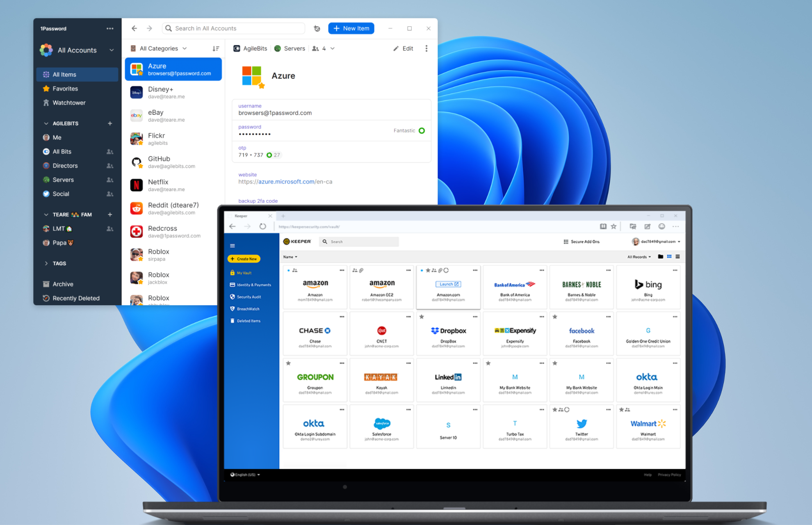812x525 pixels.
Task: Click the New Item button
Action: [351, 28]
